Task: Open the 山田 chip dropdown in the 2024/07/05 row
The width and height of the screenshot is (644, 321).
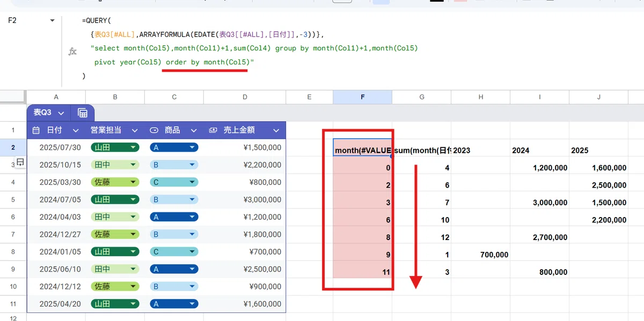Action: coord(132,200)
